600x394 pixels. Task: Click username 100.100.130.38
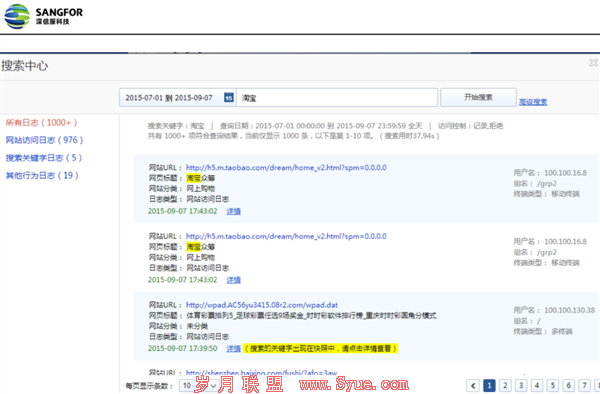(x=569, y=310)
